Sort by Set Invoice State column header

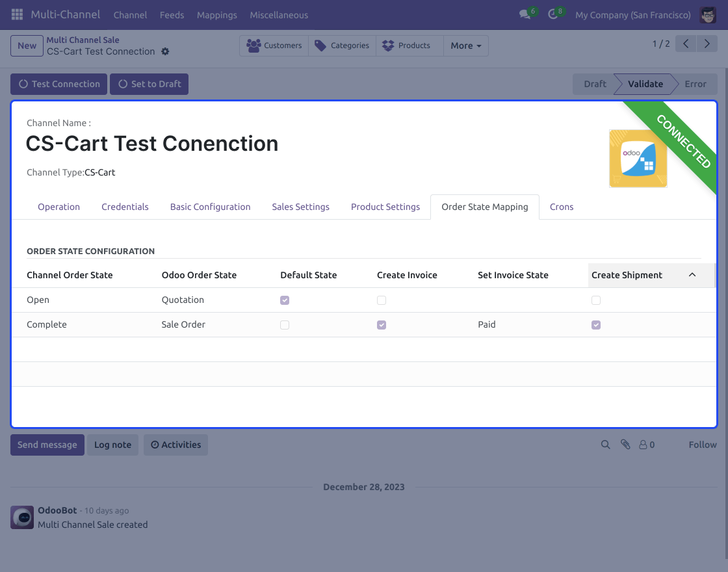[x=513, y=275]
